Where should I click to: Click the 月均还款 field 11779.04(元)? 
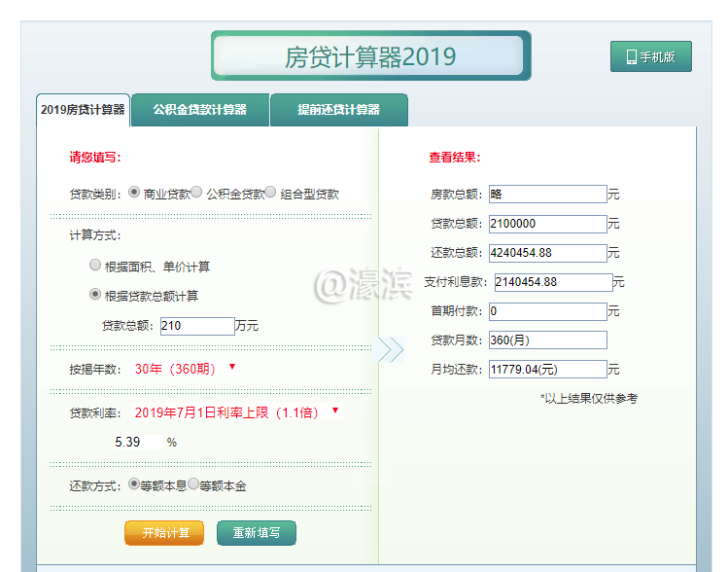click(548, 370)
